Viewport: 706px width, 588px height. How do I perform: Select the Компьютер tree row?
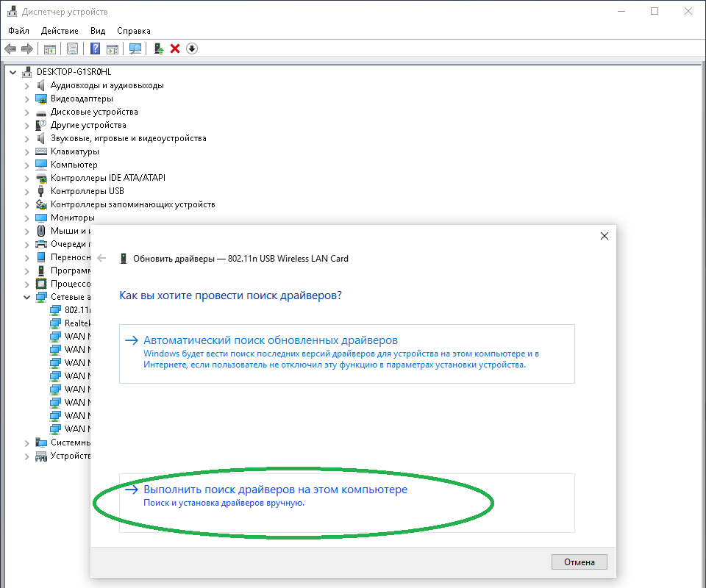[74, 165]
